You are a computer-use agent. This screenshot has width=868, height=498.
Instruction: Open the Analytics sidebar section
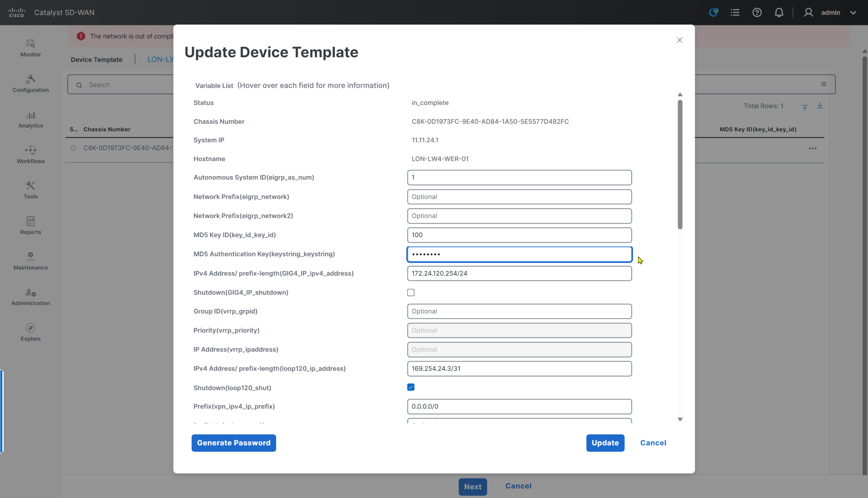point(31,119)
